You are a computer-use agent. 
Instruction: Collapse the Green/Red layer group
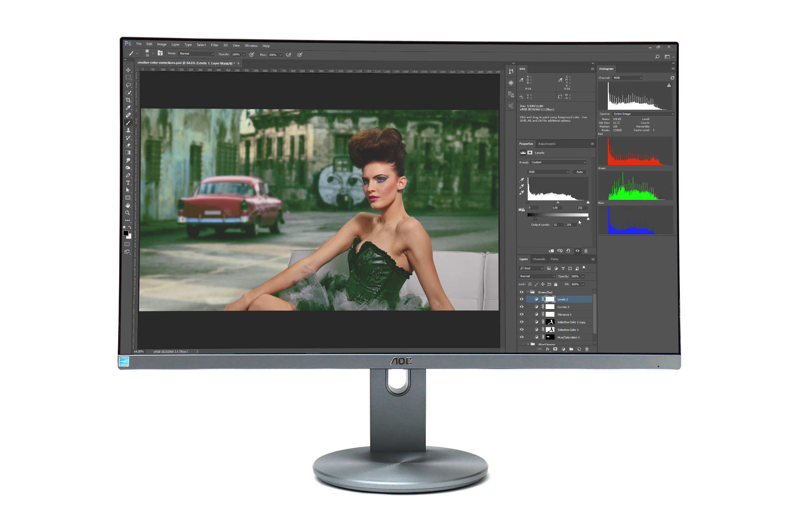click(x=528, y=292)
